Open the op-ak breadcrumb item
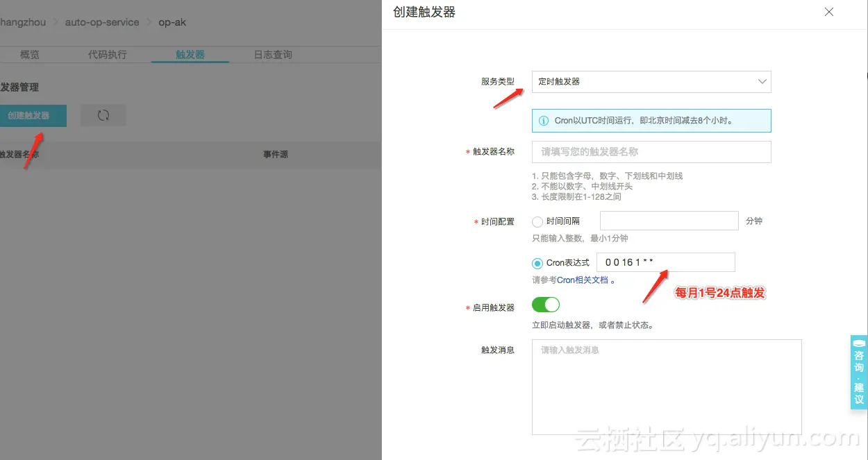This screenshot has width=868, height=460. pos(172,22)
